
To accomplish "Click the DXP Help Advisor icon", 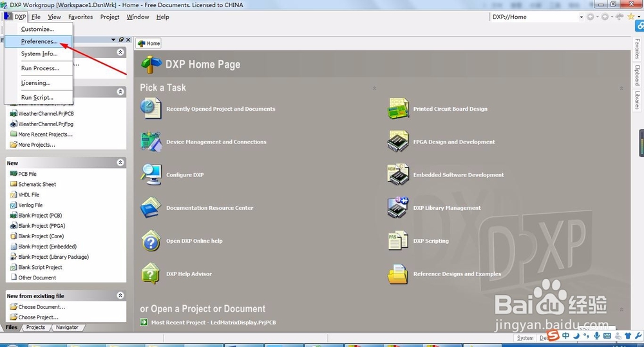I will [x=151, y=274].
